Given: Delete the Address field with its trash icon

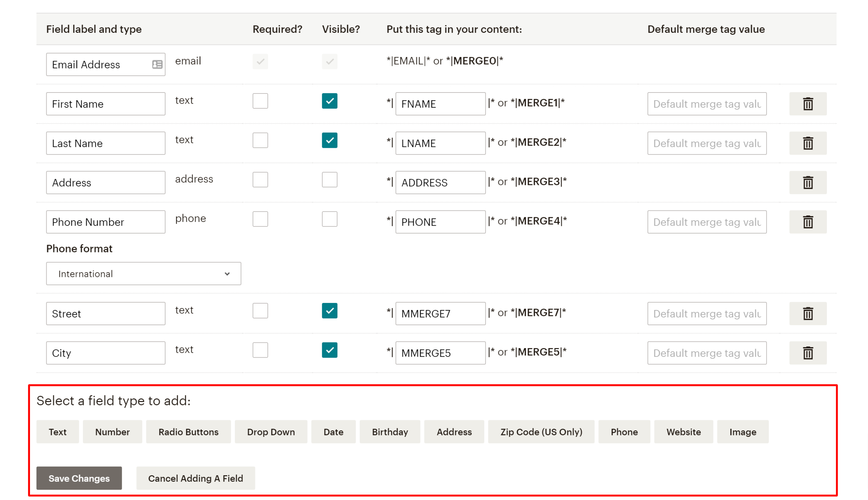Looking at the screenshot, I should tap(808, 182).
